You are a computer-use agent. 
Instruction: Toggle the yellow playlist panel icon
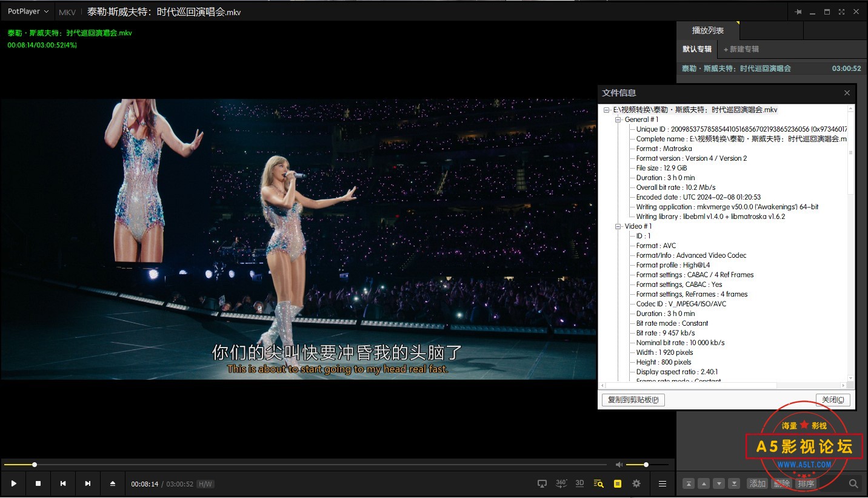pos(618,483)
